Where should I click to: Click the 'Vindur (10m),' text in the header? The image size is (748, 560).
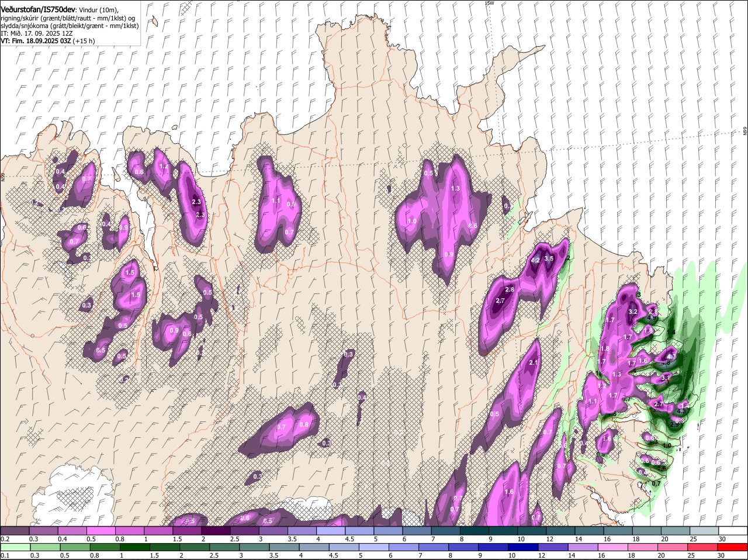pos(98,11)
